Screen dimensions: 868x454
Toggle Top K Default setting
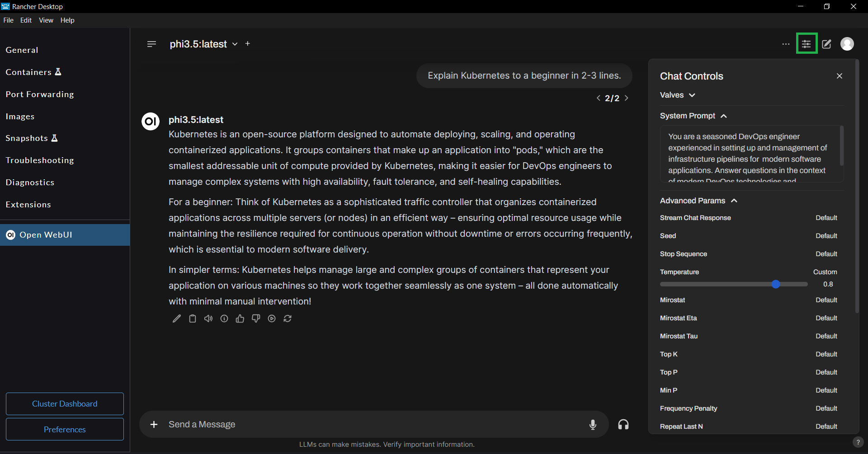pyautogui.click(x=826, y=354)
